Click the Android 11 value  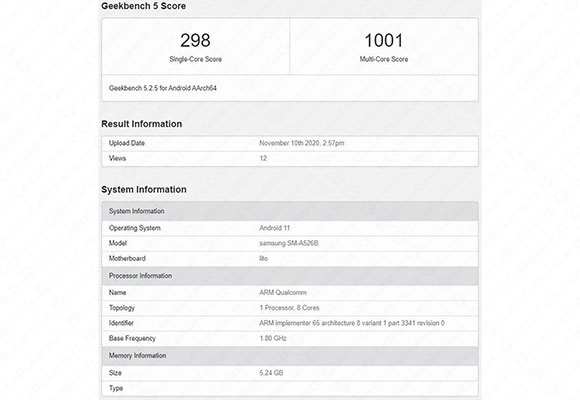(274, 228)
